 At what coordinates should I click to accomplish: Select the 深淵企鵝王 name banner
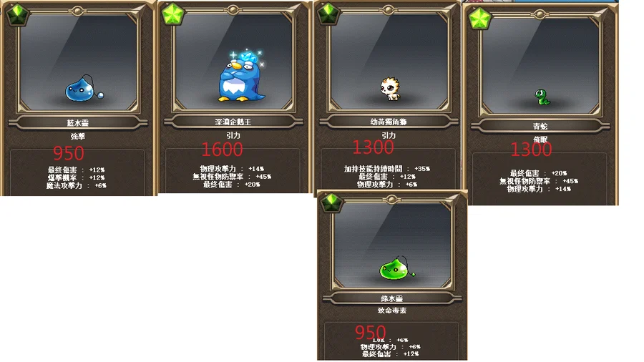233,122
